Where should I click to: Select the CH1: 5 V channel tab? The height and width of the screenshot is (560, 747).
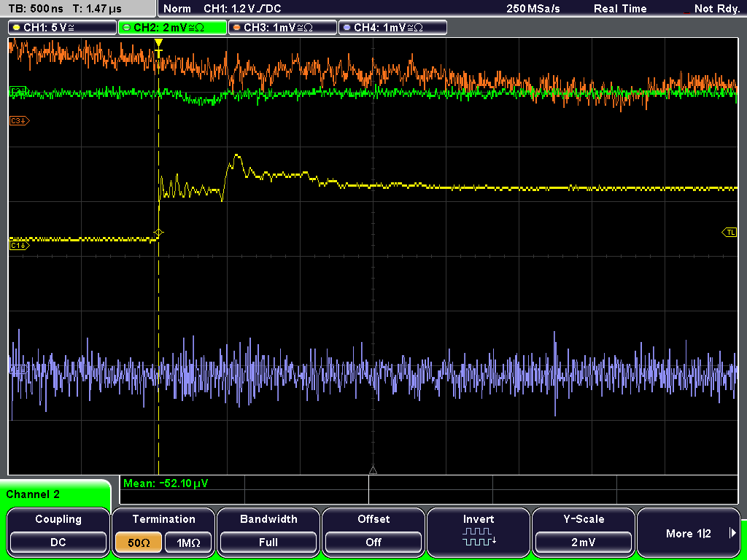(x=63, y=28)
